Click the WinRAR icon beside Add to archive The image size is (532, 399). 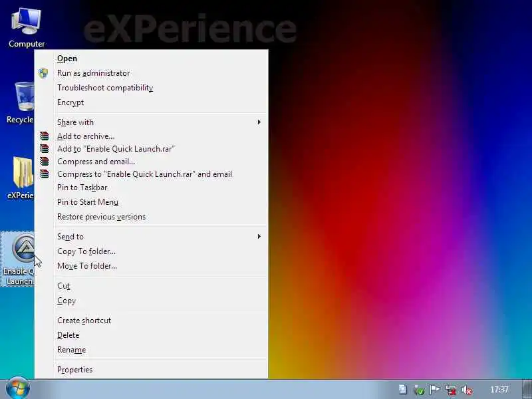tap(44, 136)
